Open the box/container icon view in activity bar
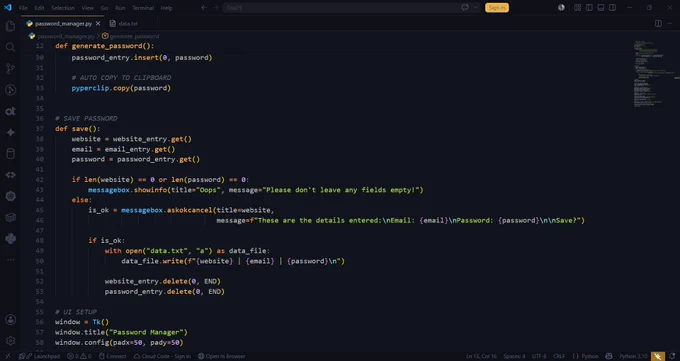 tap(10, 217)
